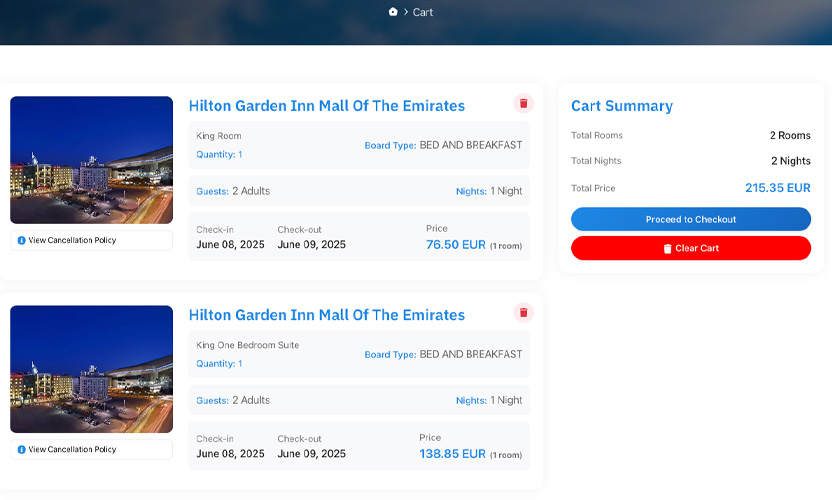Open the hotel title link of the King Room booking
Image resolution: width=832 pixels, height=500 pixels.
[326, 106]
